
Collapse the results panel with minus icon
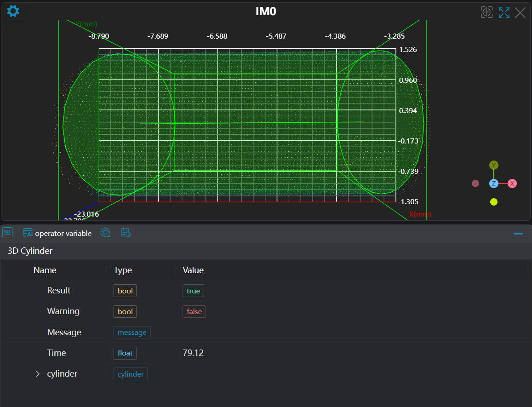click(518, 234)
